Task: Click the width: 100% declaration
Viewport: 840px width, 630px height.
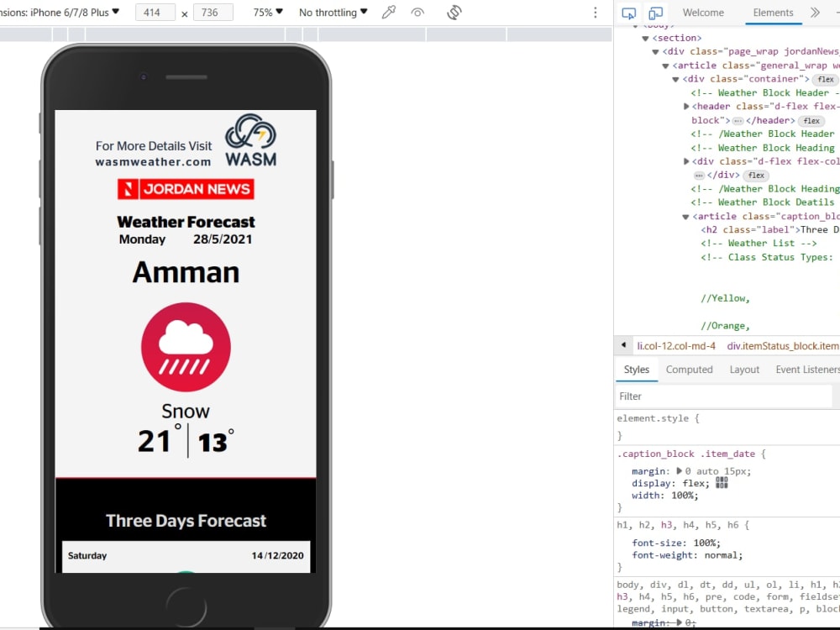Action: [x=664, y=496]
